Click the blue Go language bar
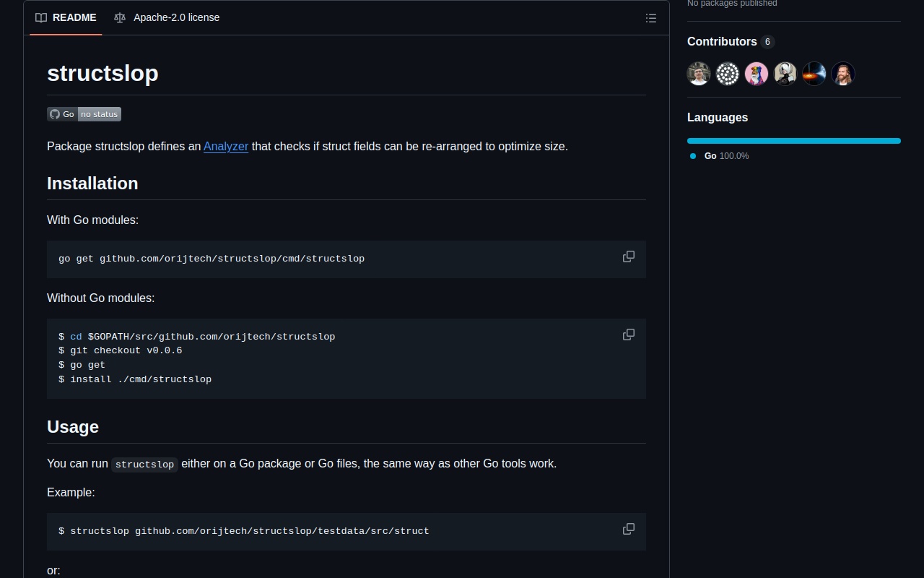Image resolution: width=924 pixels, height=578 pixels. tap(793, 141)
